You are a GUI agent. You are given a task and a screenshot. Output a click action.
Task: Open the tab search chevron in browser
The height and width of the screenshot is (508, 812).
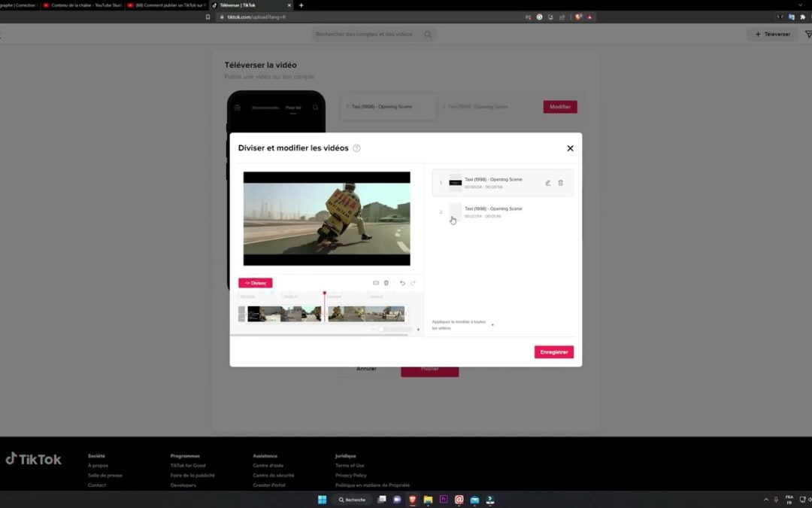click(800, 5)
